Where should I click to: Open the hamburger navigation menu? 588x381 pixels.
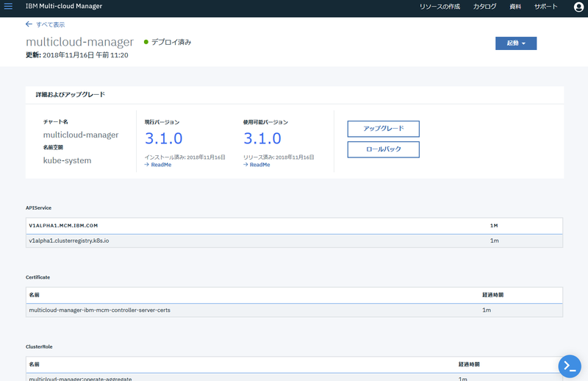point(8,7)
